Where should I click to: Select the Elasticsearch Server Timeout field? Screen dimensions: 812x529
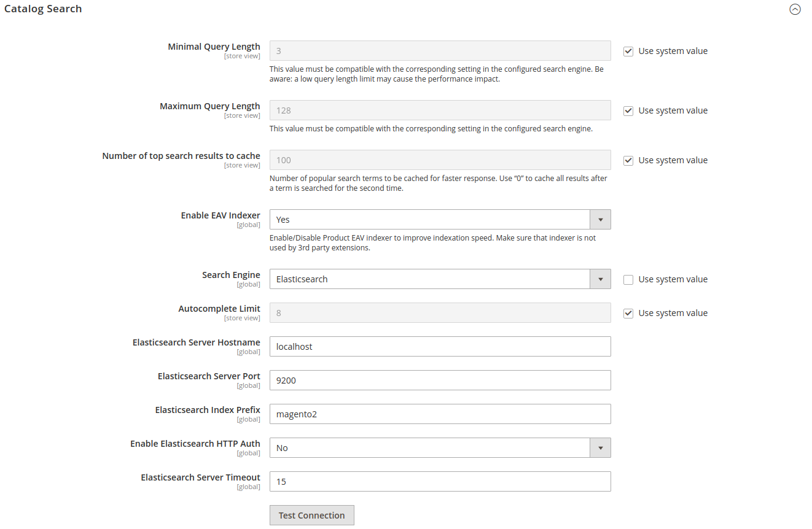tap(440, 482)
